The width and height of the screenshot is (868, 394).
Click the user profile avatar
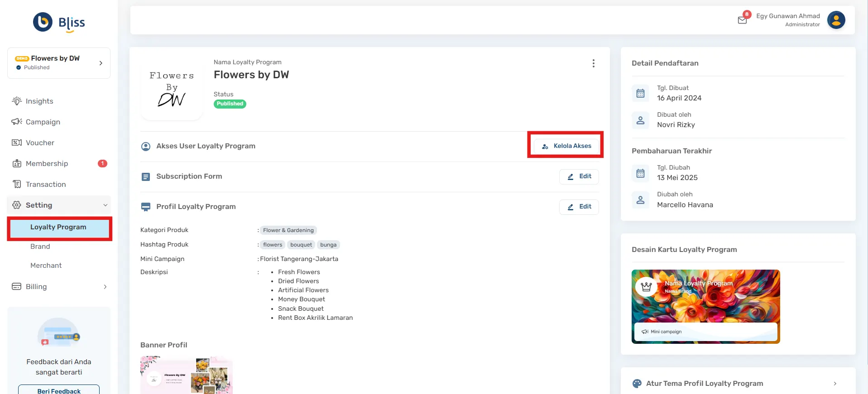click(x=836, y=20)
